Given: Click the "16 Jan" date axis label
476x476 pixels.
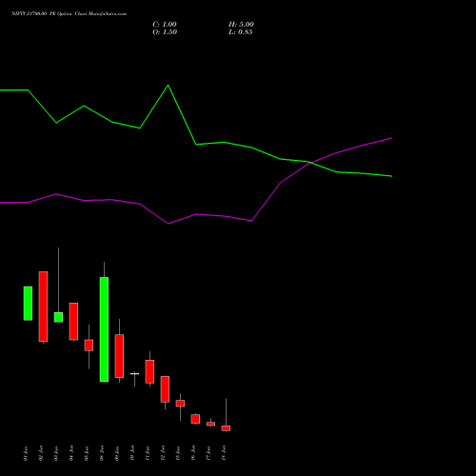Looking at the screenshot, I should (x=193, y=453).
